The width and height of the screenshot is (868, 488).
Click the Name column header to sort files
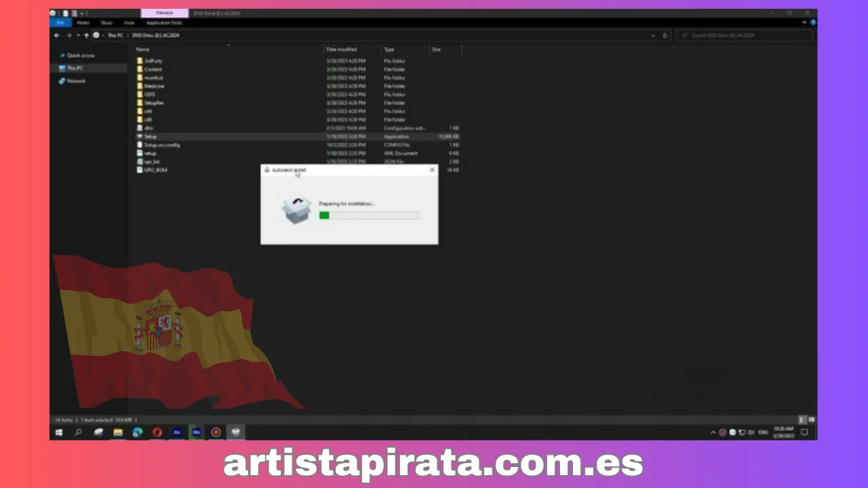click(142, 49)
